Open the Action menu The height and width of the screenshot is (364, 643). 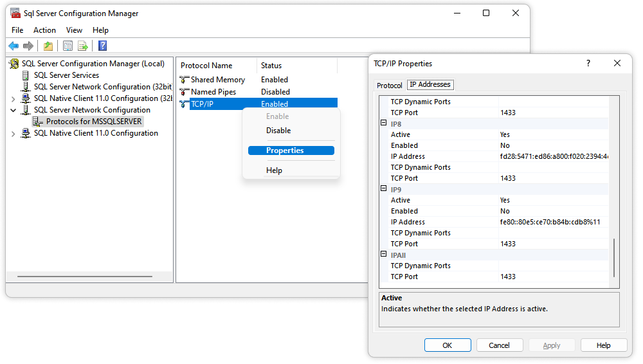pos(44,30)
